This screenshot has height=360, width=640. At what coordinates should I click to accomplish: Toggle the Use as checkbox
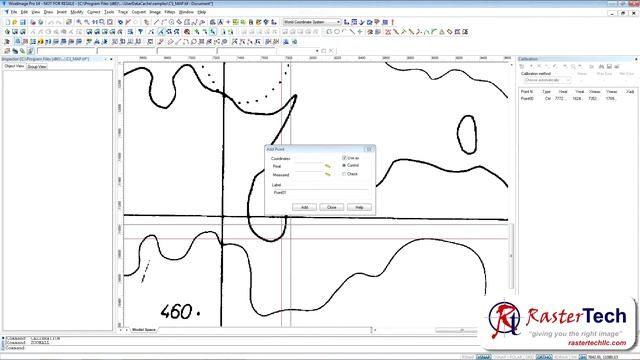tap(344, 158)
